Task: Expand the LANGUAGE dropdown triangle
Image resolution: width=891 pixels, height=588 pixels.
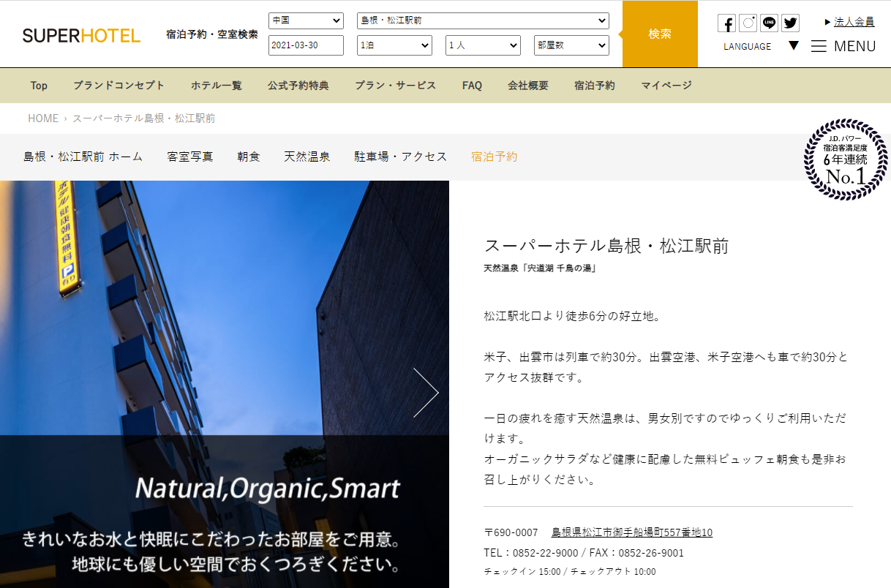Action: click(794, 45)
